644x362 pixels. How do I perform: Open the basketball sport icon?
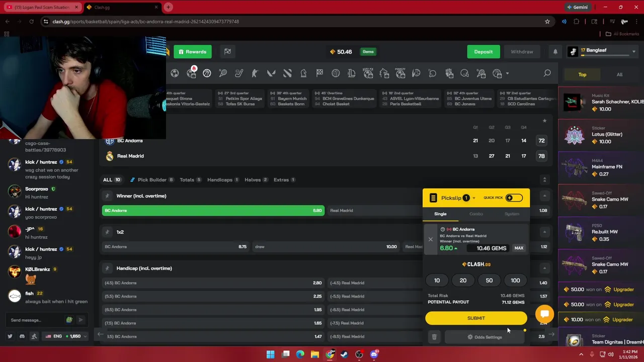(x=207, y=73)
